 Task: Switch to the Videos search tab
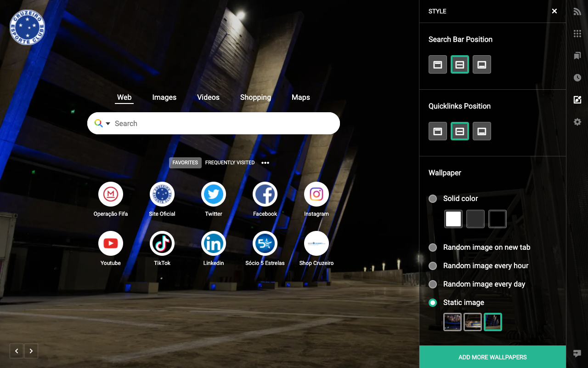click(208, 98)
